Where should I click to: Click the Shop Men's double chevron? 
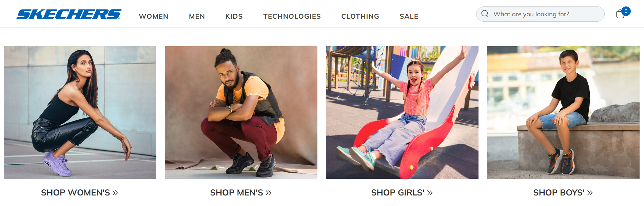coord(269,193)
